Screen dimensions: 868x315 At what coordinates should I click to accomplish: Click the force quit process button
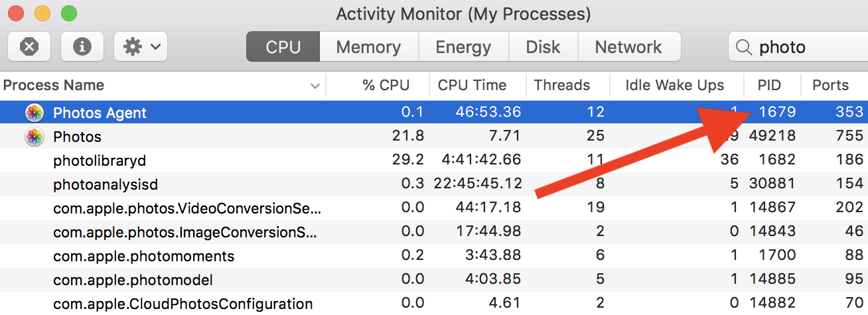29,47
